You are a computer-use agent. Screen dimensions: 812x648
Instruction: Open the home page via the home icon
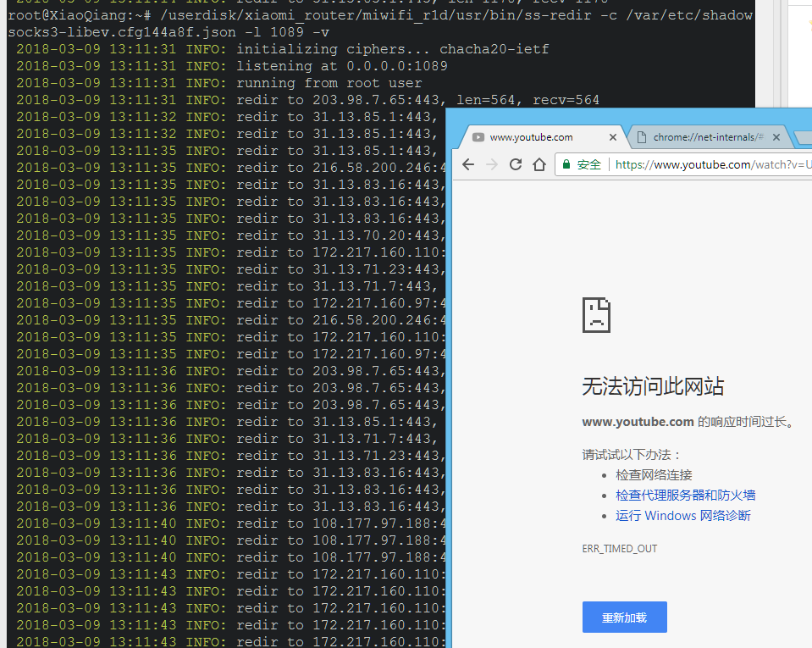click(539, 164)
